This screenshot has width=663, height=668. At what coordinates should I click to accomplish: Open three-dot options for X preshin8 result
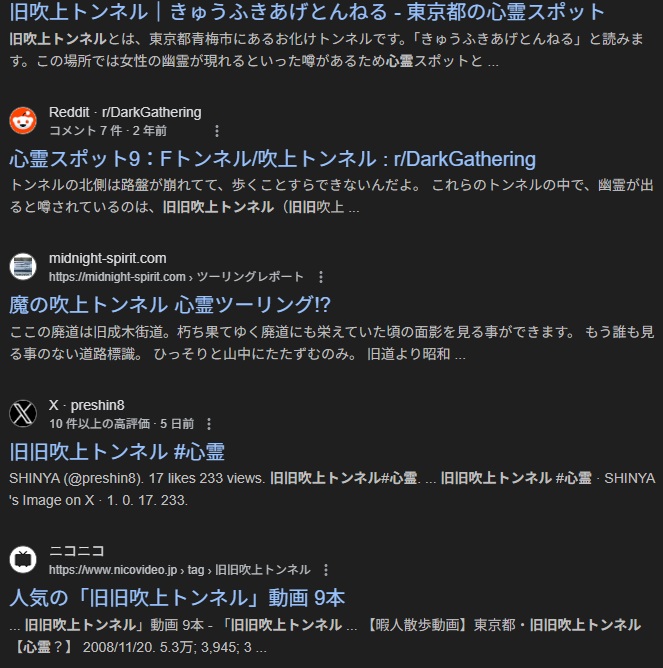tap(209, 424)
